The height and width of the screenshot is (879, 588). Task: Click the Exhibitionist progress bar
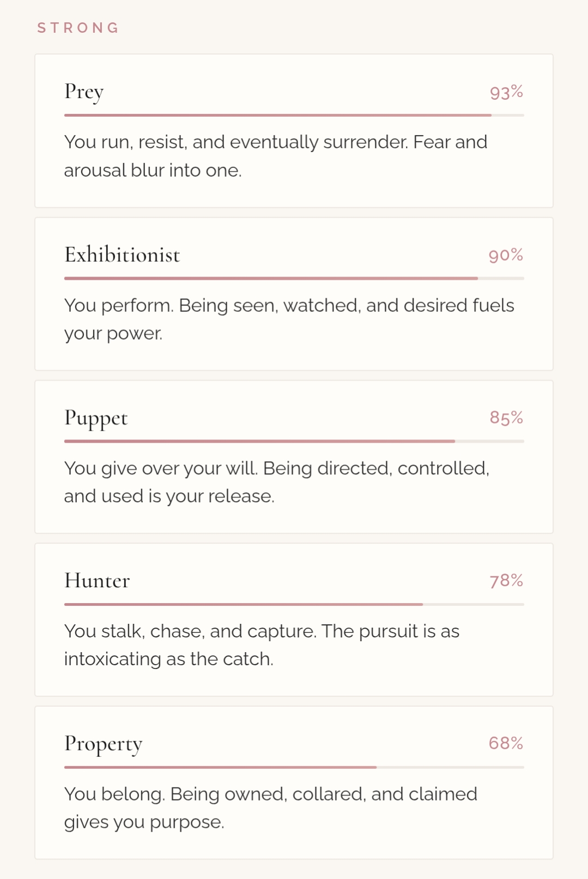click(x=294, y=279)
